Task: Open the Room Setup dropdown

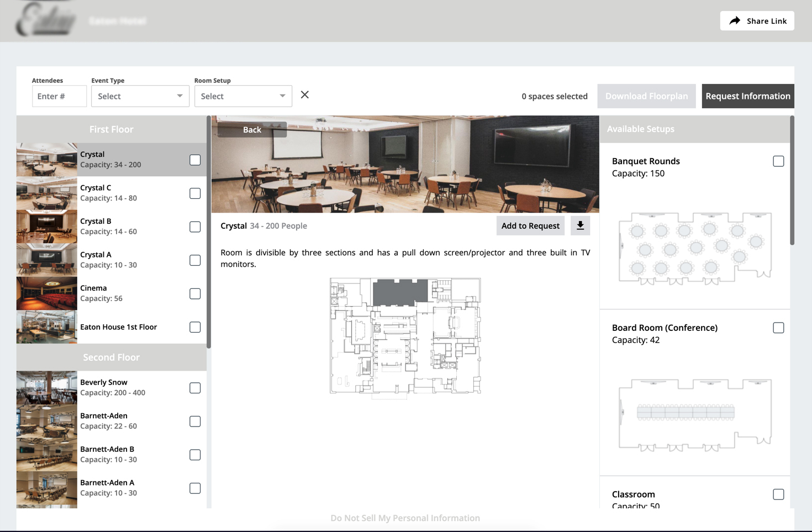Action: click(x=243, y=96)
